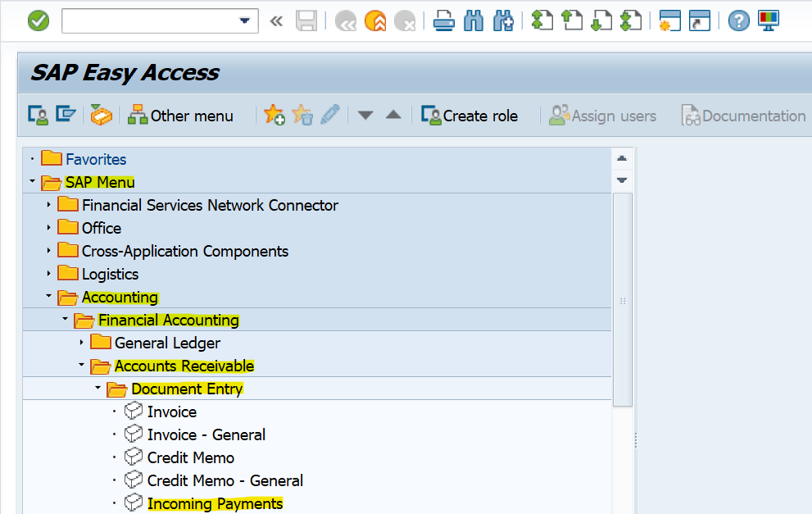Click the grey Cancel icon

(x=405, y=21)
